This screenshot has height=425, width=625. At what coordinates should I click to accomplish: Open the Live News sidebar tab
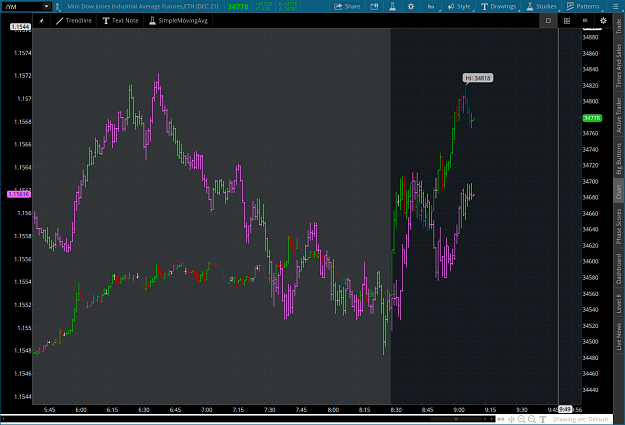coord(619,336)
